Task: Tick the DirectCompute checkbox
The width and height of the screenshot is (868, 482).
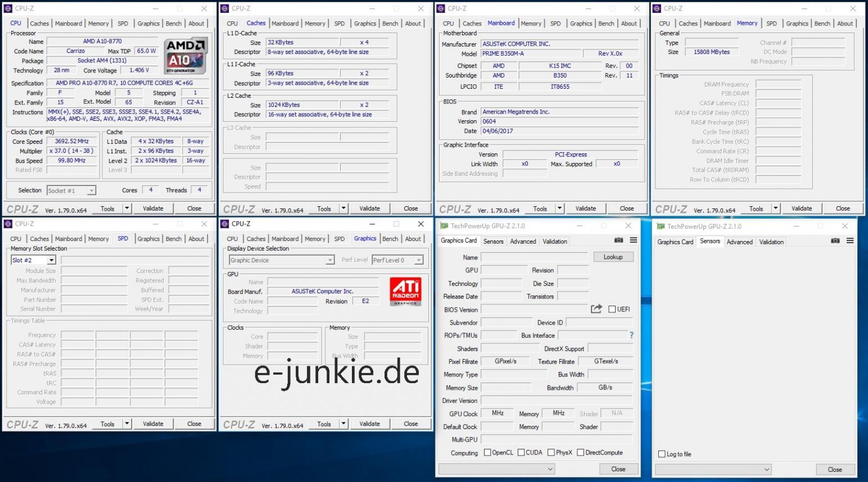Action: [x=581, y=452]
